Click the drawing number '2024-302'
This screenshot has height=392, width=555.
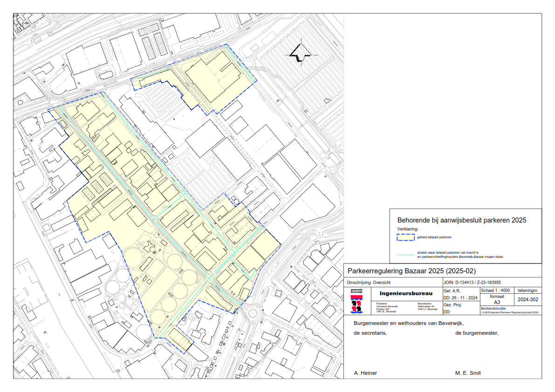[527, 300]
